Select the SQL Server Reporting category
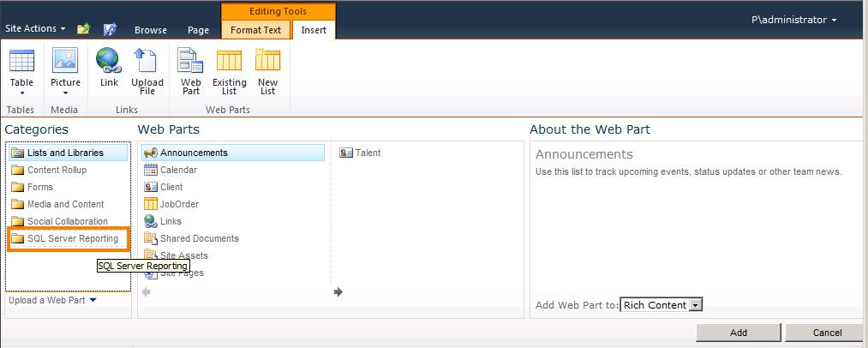This screenshot has height=348, width=868. click(x=69, y=239)
